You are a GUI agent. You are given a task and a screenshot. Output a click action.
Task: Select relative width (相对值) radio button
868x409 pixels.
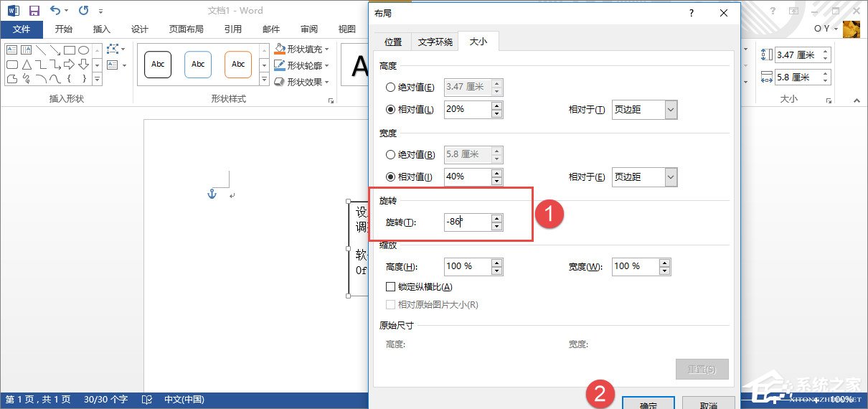(391, 177)
